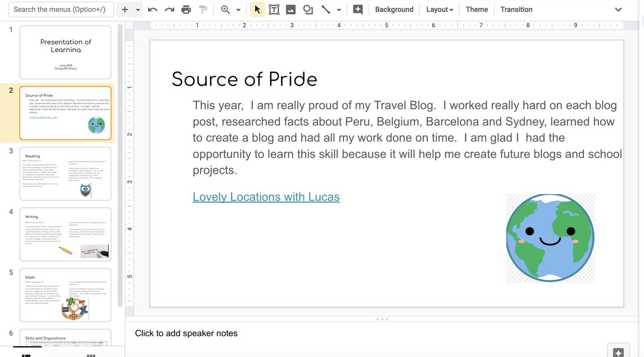
Task: Open the zoom level dropdown arrow
Action: click(238, 10)
